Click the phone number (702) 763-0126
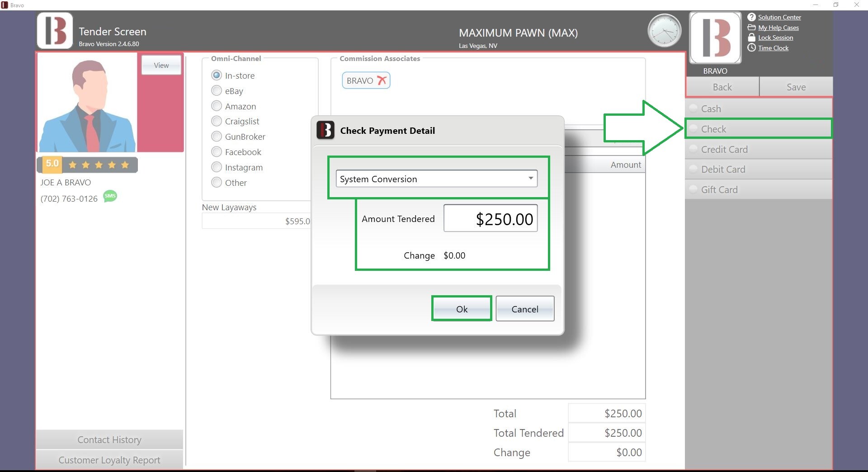The width and height of the screenshot is (868, 472). (69, 198)
